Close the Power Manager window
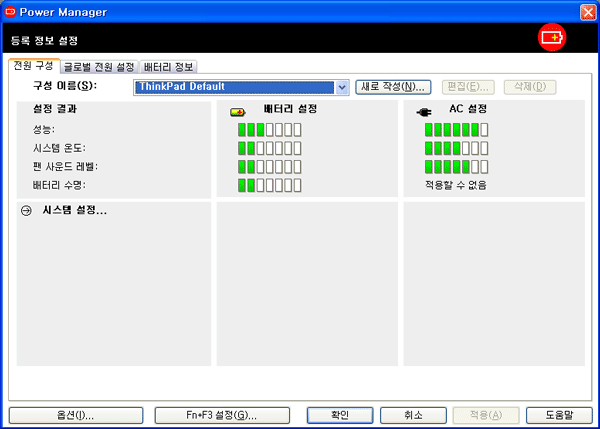 [588, 12]
